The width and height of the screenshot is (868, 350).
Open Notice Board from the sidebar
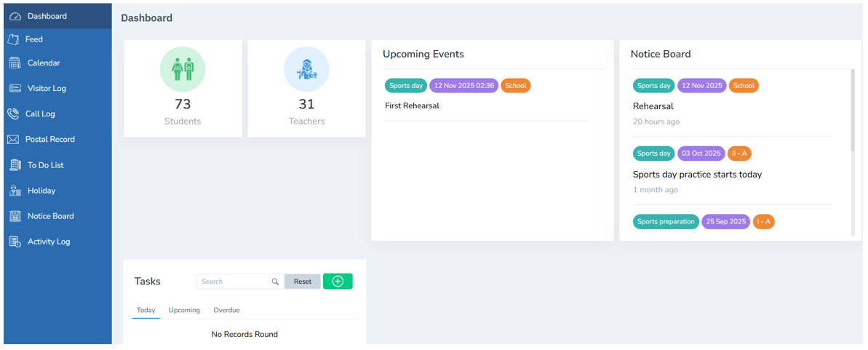pos(57,216)
